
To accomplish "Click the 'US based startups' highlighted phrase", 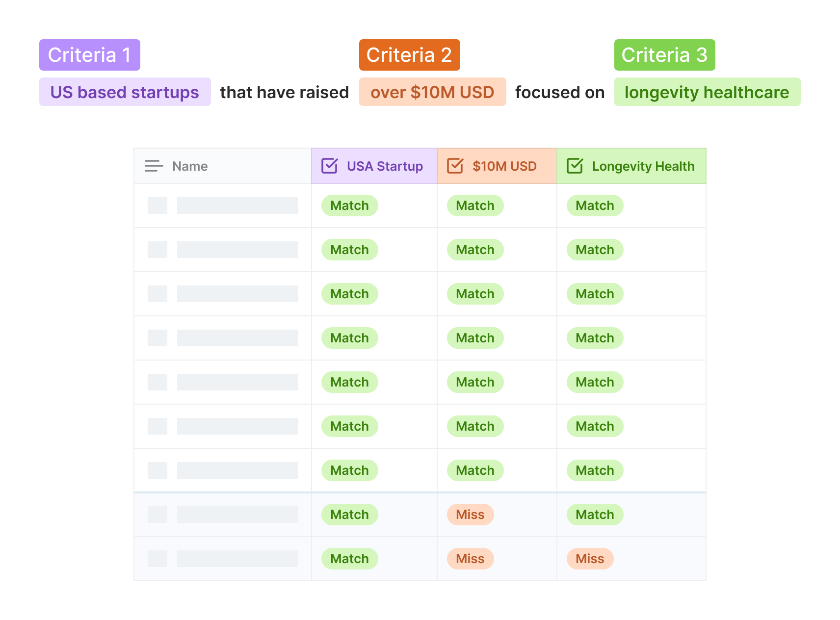I will [x=125, y=92].
